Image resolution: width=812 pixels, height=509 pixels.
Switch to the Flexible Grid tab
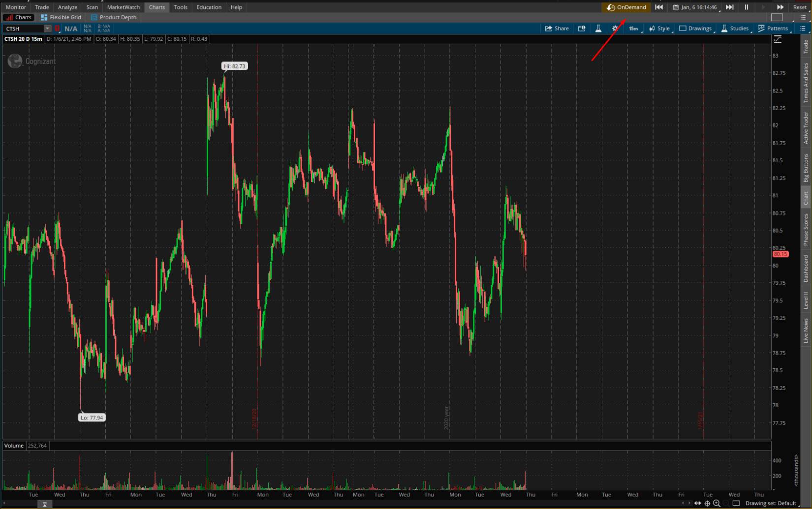click(61, 17)
